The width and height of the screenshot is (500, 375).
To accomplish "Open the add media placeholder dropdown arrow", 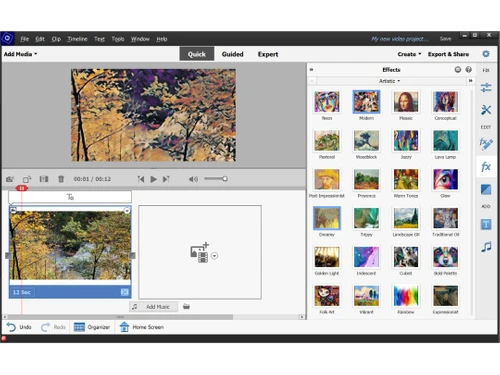I will click(215, 256).
